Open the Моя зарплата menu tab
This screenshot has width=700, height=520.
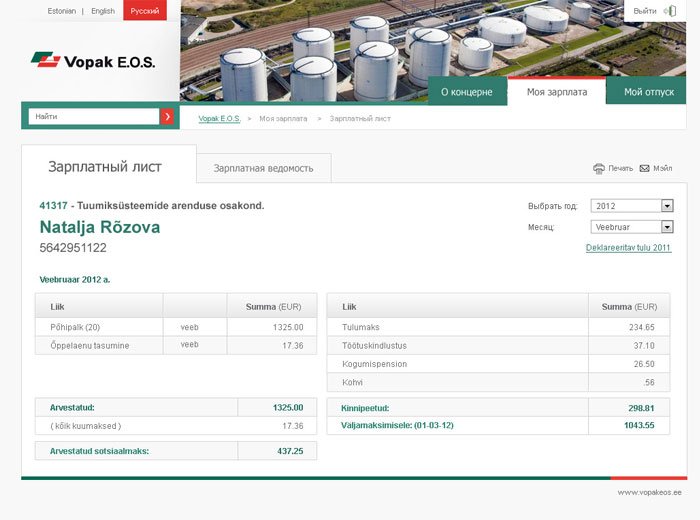click(557, 92)
